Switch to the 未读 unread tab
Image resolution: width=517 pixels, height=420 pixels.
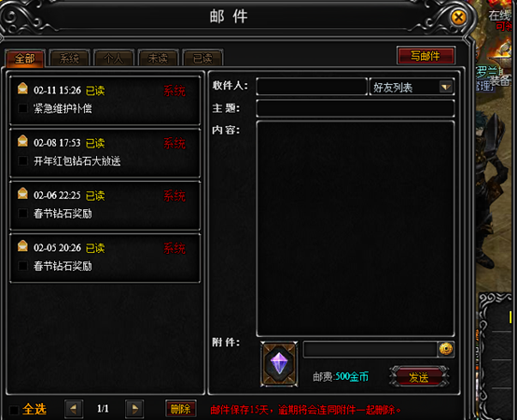click(x=158, y=59)
